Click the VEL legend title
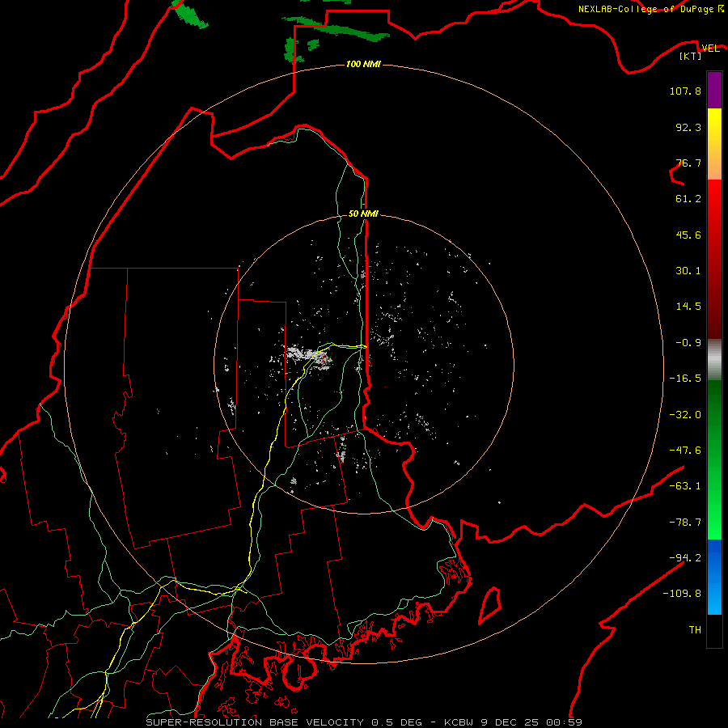The width and height of the screenshot is (728, 728). (710, 49)
